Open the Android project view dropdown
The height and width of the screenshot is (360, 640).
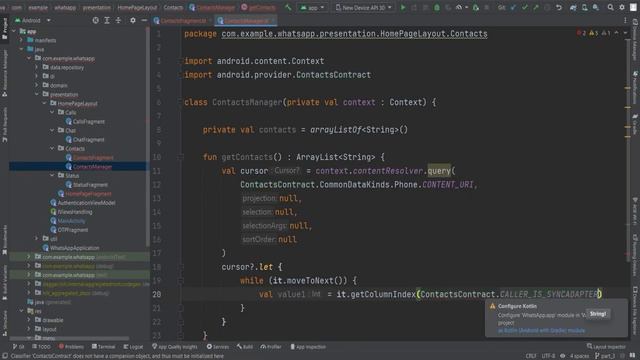click(33, 20)
